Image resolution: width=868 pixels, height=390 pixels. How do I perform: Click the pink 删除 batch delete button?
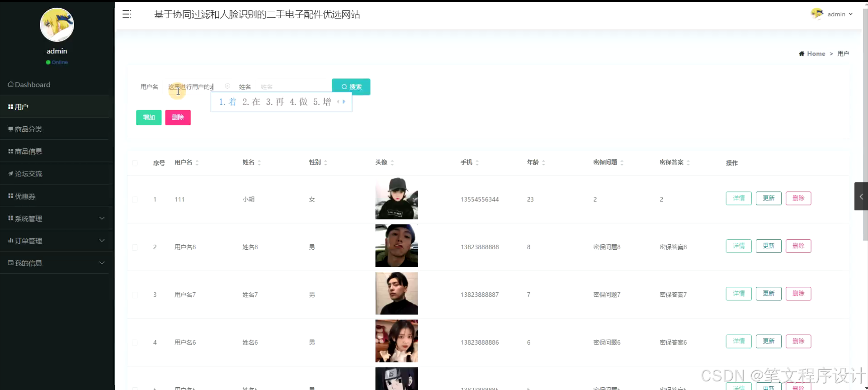(178, 118)
